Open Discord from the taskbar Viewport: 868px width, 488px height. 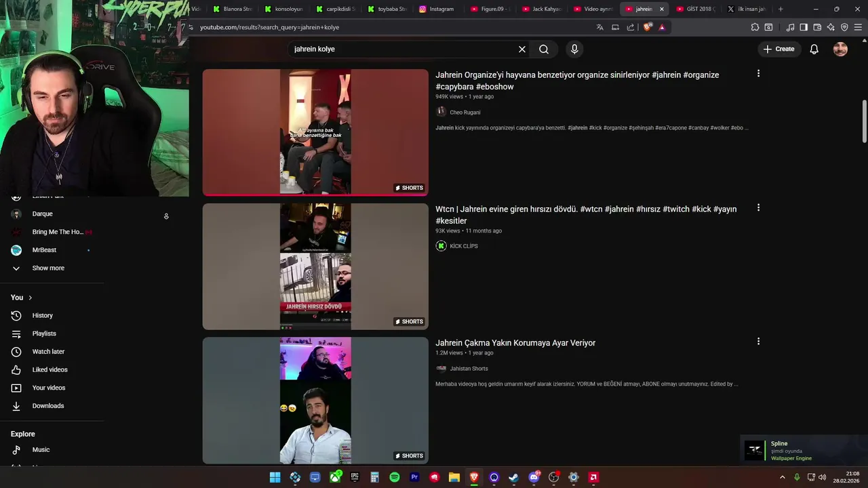(534, 477)
